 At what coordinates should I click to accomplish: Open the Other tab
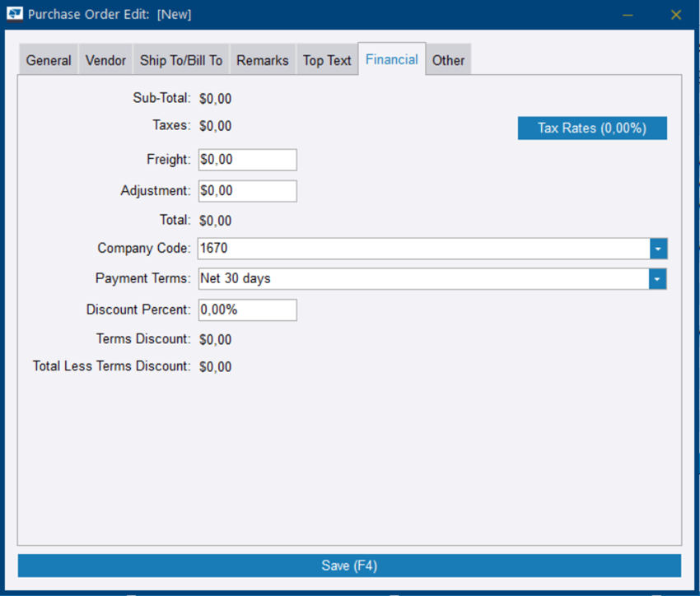pyautogui.click(x=448, y=60)
